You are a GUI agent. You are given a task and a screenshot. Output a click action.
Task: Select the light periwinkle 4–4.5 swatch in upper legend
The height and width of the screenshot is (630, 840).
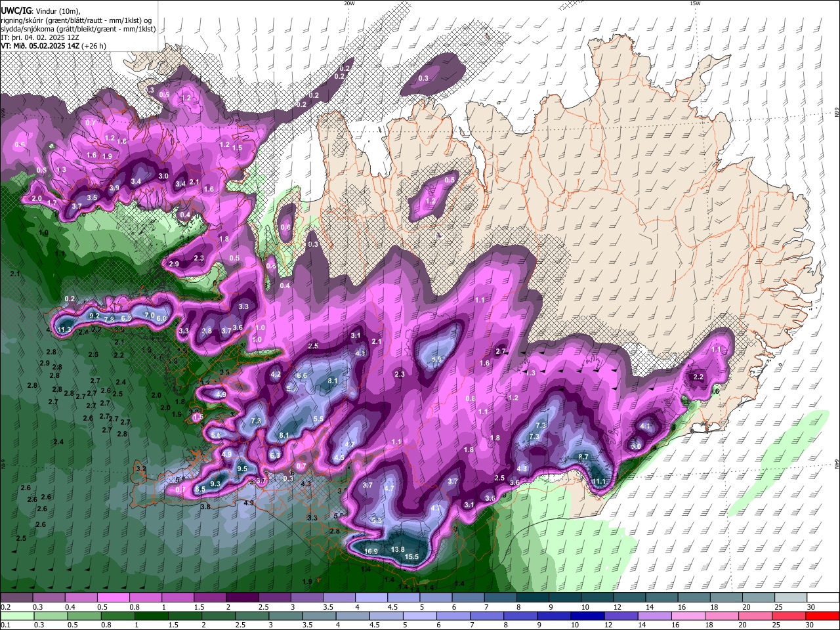point(371,598)
